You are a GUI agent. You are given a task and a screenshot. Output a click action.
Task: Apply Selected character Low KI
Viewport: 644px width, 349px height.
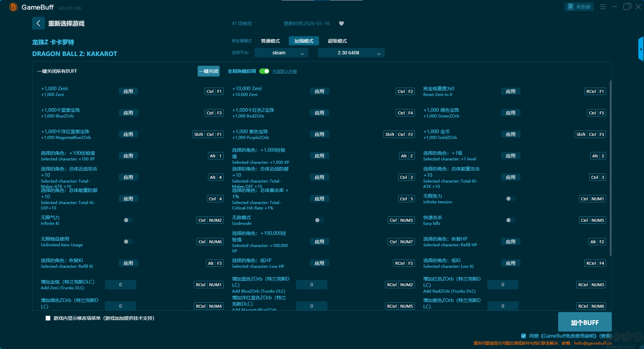pyautogui.click(x=511, y=263)
